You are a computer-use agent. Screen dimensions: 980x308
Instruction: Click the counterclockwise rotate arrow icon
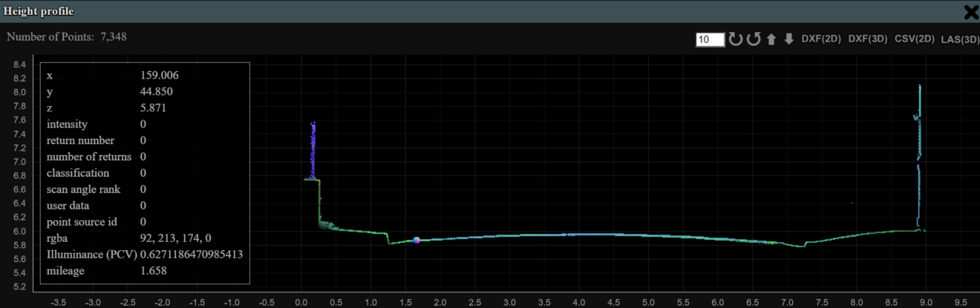(x=754, y=39)
